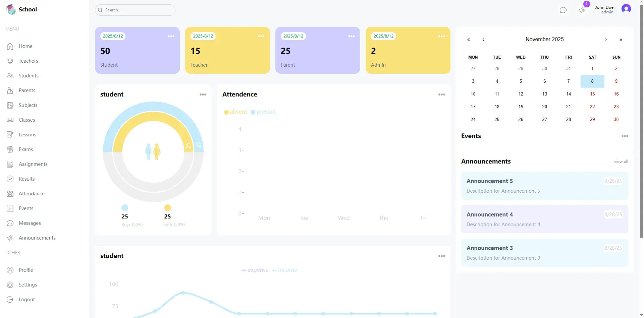
Task: Open more options on Teacher count card
Action: 261,36
